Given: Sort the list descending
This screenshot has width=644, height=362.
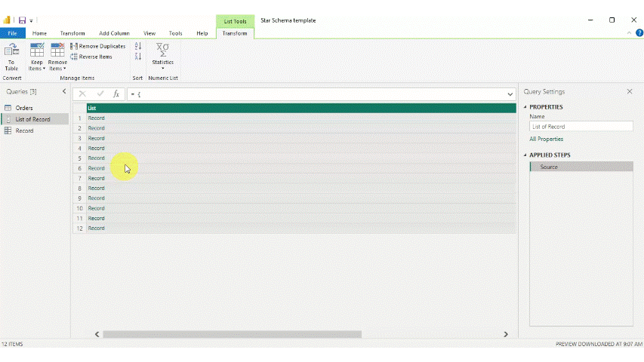Looking at the screenshot, I should tap(138, 57).
